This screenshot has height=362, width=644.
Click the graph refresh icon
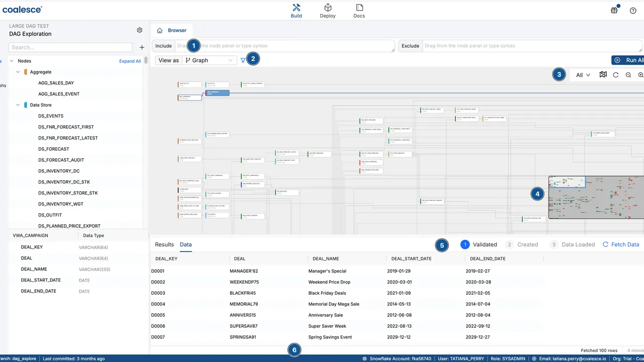[x=616, y=75]
